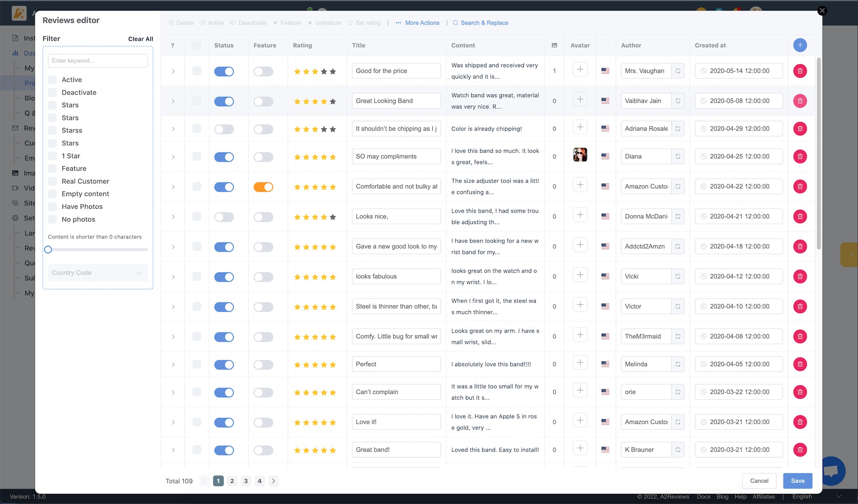Delete the review titled 'Great Looking Band'
Screen dimensions: 858x504
pos(800,101)
